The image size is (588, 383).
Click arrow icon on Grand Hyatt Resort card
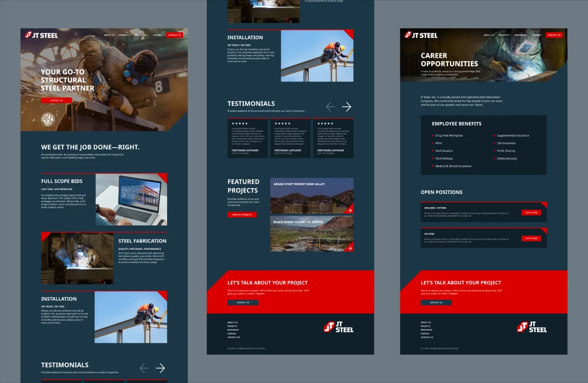349,211
